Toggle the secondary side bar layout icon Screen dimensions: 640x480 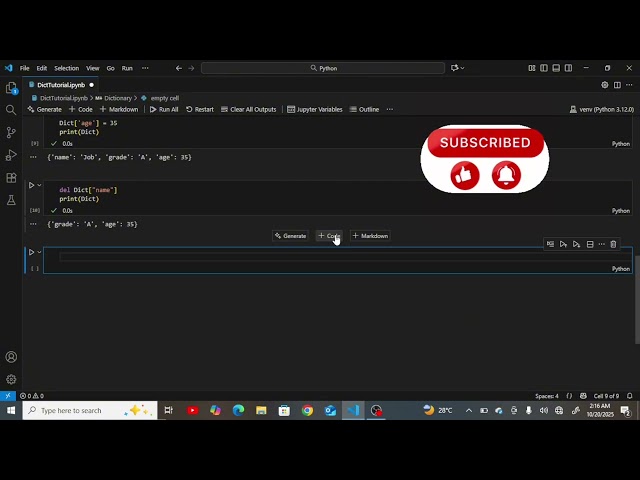(x=568, y=68)
